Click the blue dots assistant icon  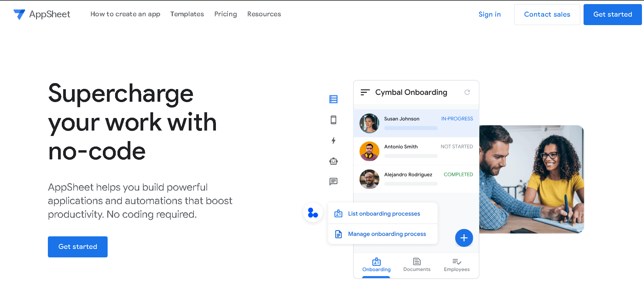point(313,213)
